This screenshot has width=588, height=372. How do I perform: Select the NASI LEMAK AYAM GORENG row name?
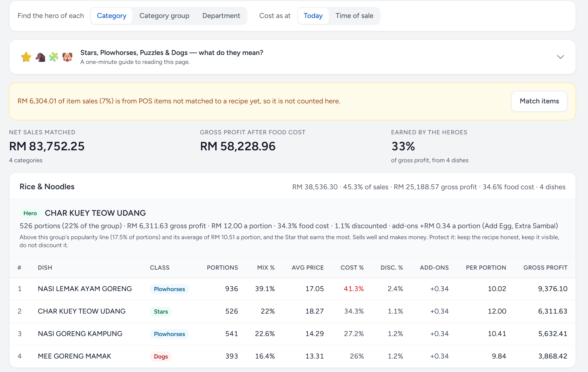tap(85, 289)
